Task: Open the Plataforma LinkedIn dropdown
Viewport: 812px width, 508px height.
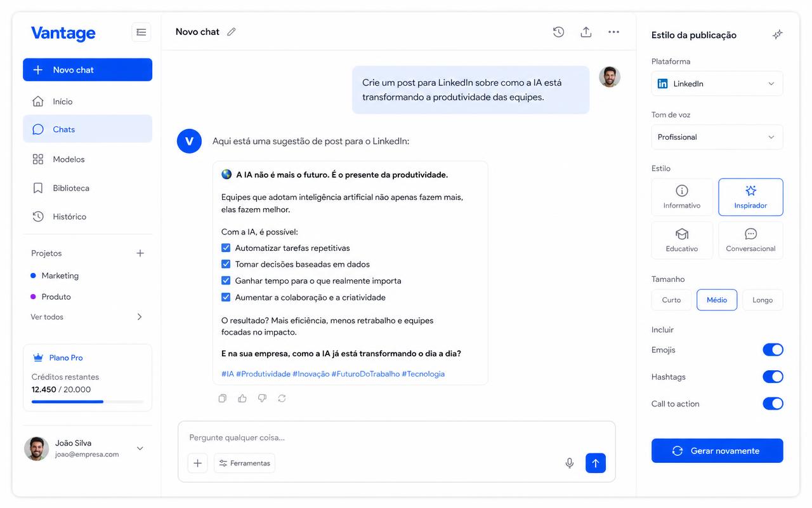Action: pyautogui.click(x=717, y=84)
